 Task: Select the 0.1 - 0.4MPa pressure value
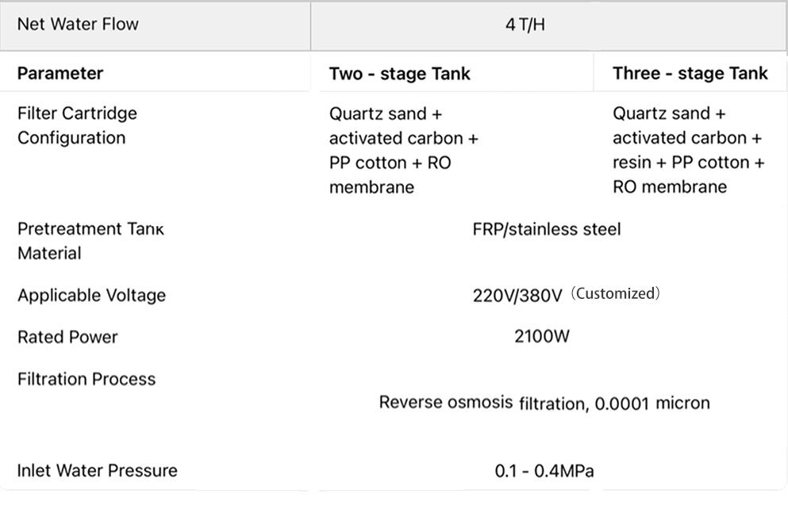click(x=544, y=471)
